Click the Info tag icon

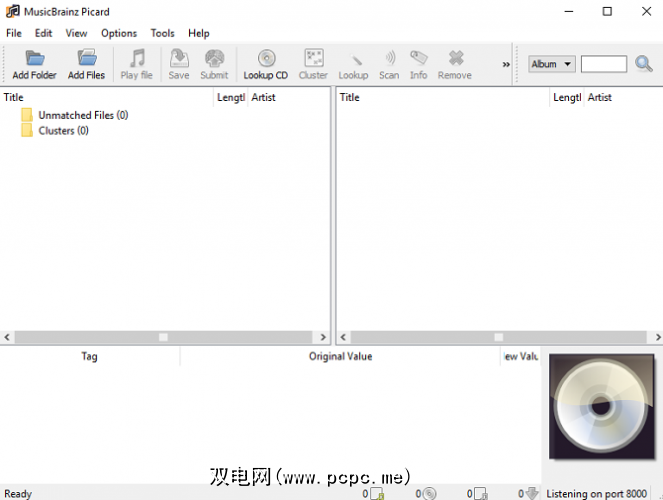point(419,57)
